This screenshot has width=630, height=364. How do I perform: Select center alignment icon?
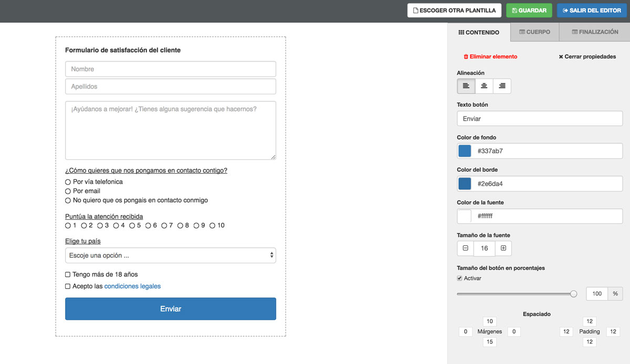point(484,86)
